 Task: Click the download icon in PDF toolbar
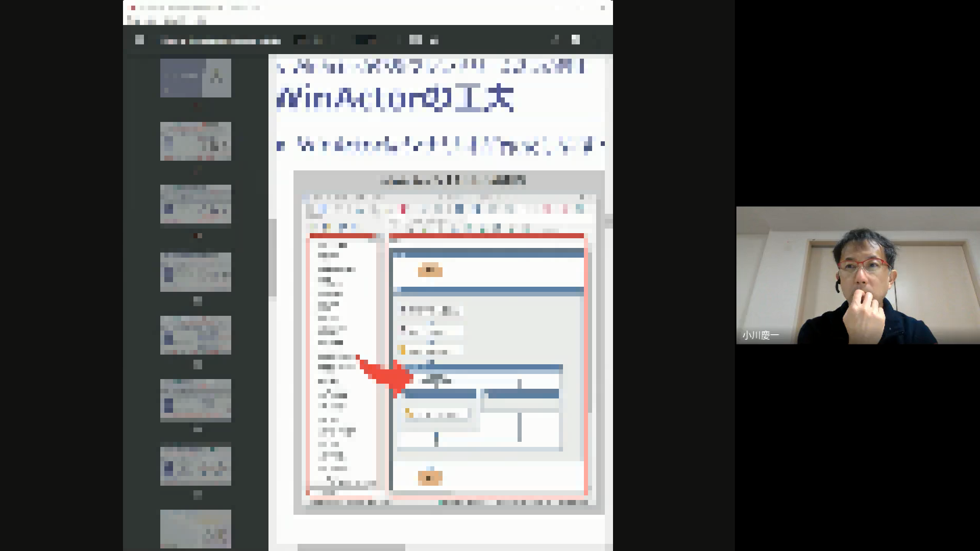[x=555, y=40]
